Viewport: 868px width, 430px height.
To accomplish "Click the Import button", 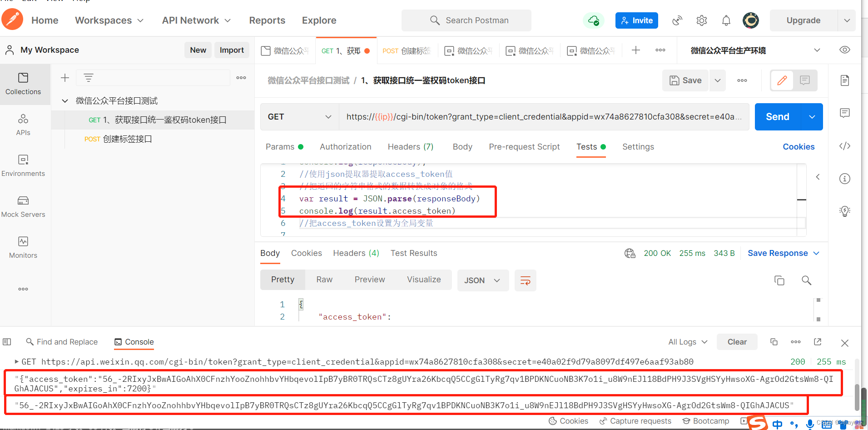I will (232, 50).
